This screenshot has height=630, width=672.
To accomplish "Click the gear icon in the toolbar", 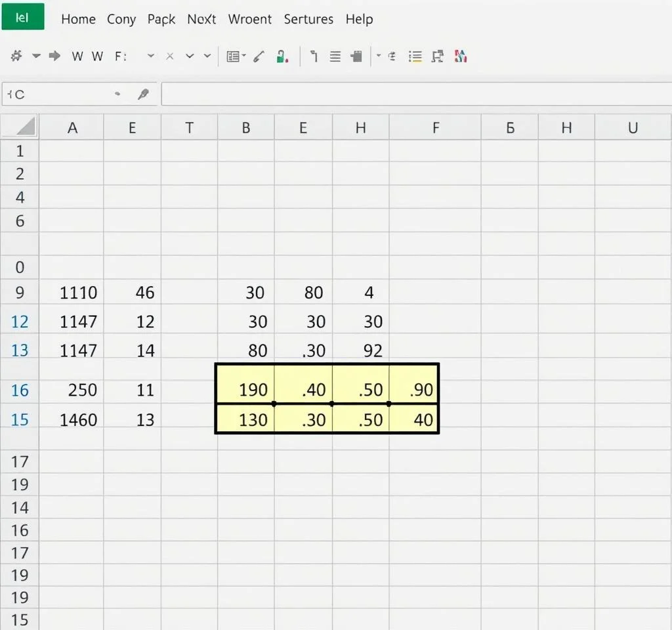I will (16, 56).
